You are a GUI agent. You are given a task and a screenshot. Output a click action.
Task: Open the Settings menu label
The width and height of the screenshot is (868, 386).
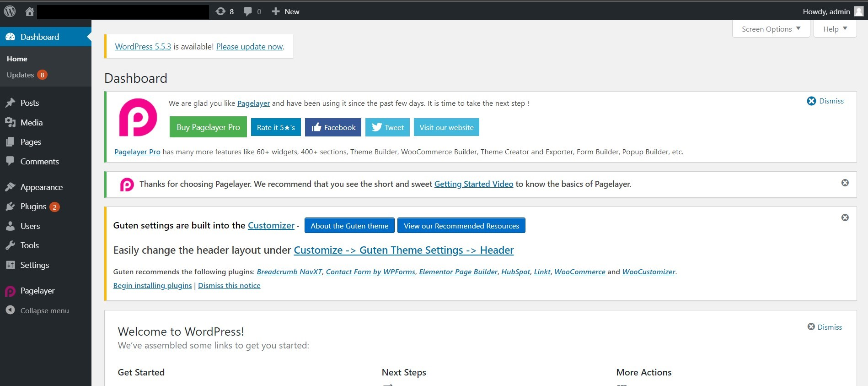[35, 265]
